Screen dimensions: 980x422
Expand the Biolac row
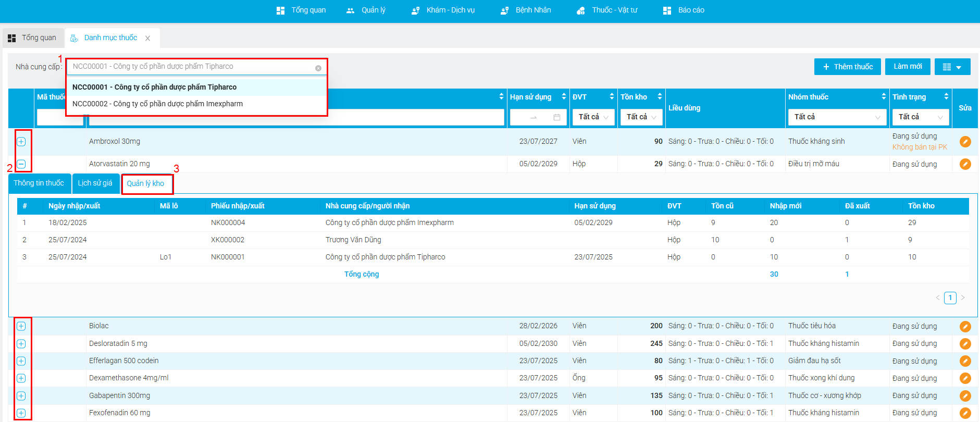point(21,326)
